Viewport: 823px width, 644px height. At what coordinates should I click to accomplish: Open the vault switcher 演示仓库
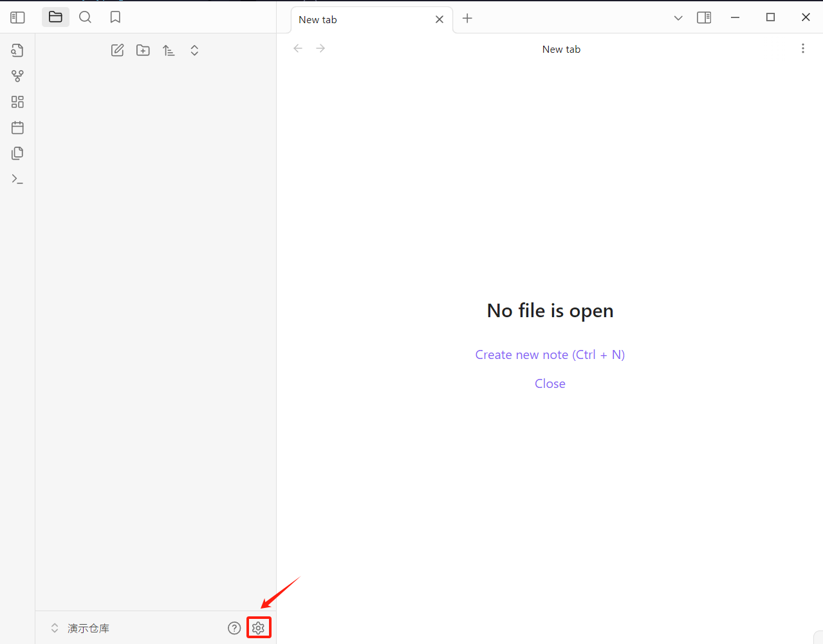tap(80, 628)
